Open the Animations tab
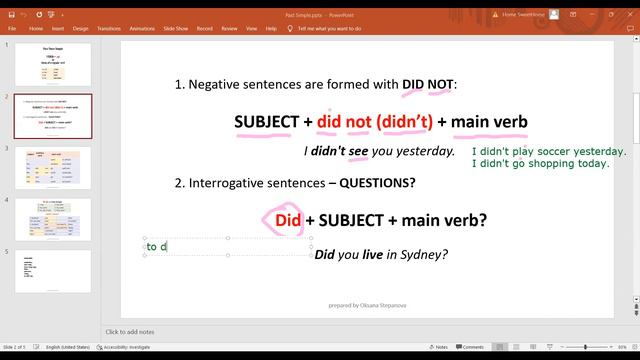 [x=142, y=29]
